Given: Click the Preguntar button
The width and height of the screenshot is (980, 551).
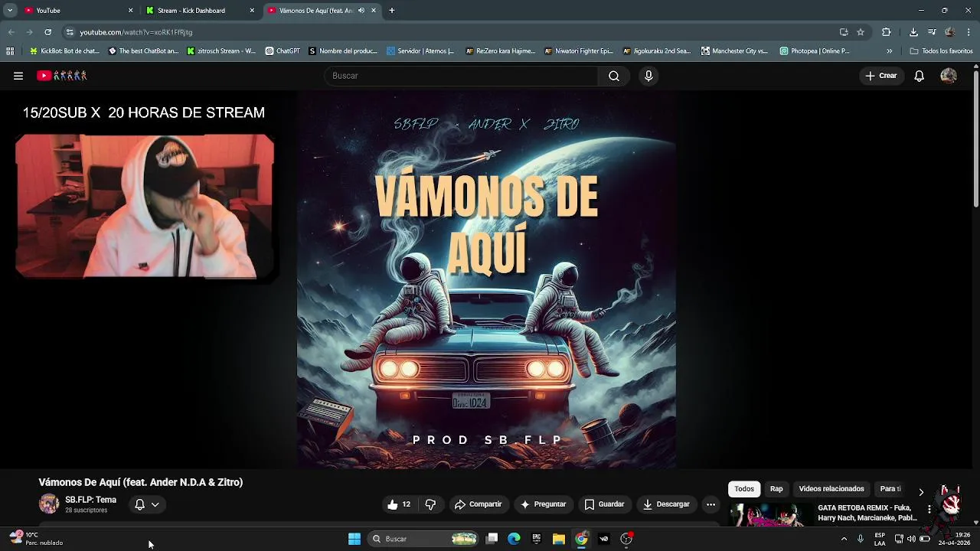Looking at the screenshot, I should pyautogui.click(x=543, y=504).
